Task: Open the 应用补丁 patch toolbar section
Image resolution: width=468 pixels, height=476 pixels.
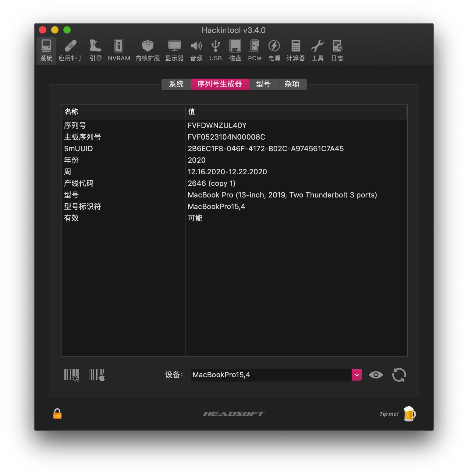Action: tap(71, 51)
